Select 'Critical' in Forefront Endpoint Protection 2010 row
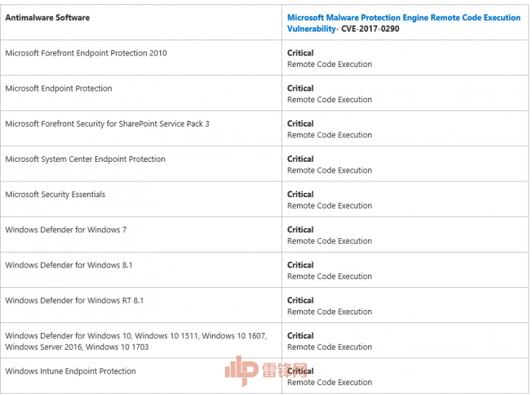This screenshot has width=532, height=395. click(301, 53)
